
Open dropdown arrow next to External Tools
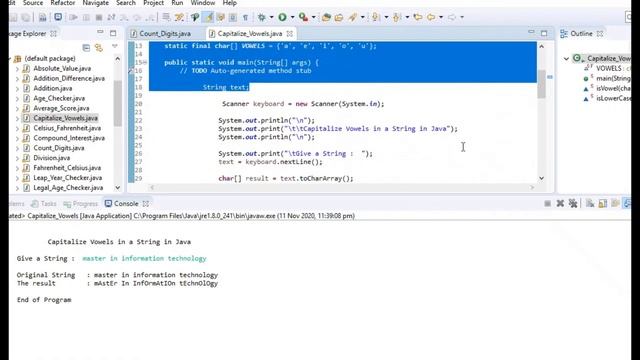coord(313,17)
